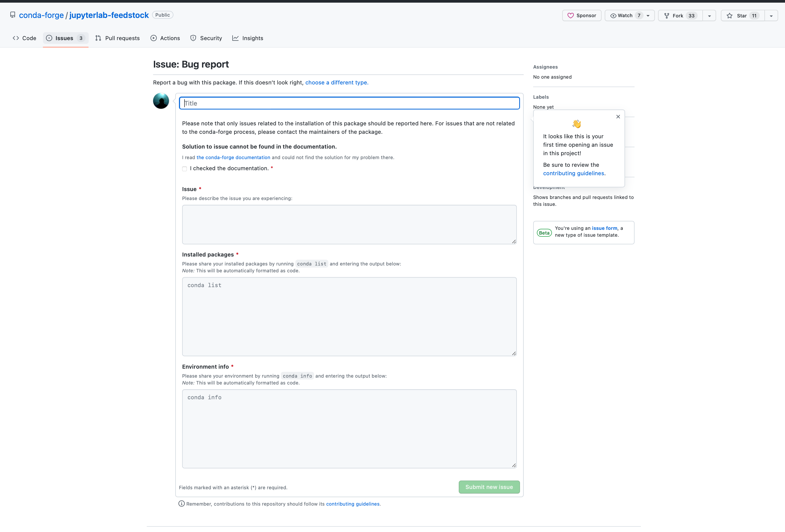Switch to the Pull requests tab
Viewport: 785px width, 532px height.
click(x=117, y=38)
